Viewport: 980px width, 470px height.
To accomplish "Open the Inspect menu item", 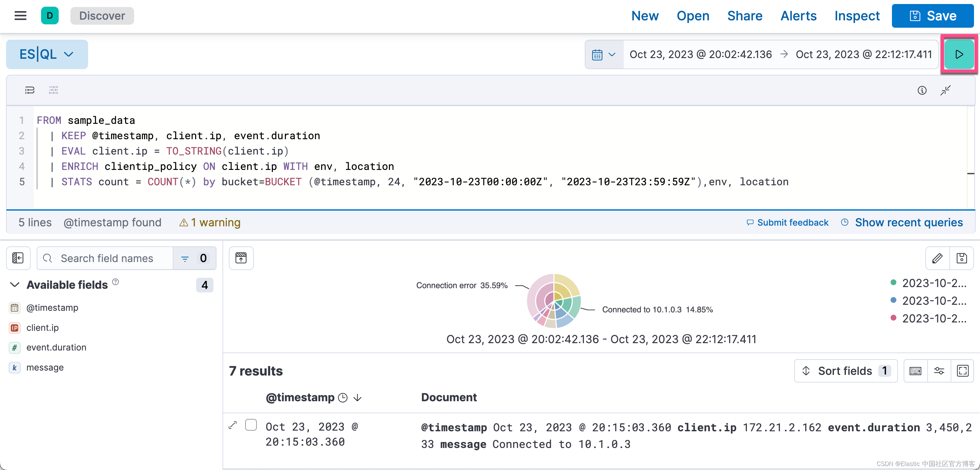I will [x=857, y=16].
